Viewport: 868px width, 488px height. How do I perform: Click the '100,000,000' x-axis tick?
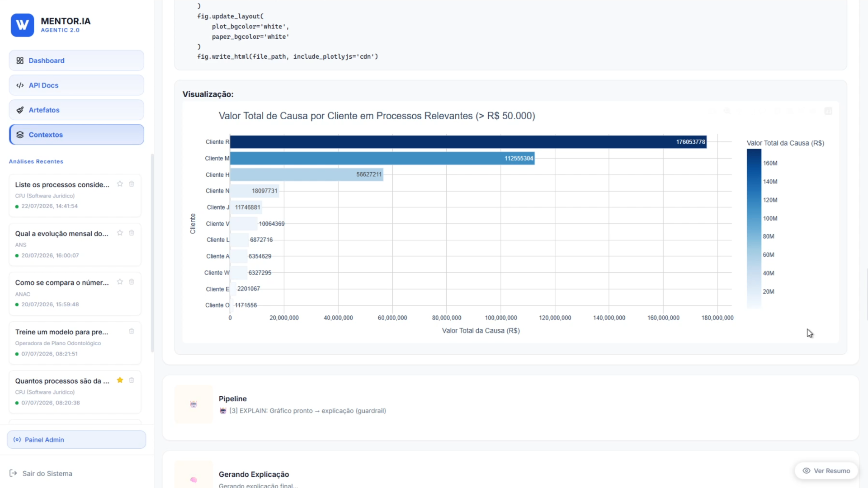click(x=501, y=318)
